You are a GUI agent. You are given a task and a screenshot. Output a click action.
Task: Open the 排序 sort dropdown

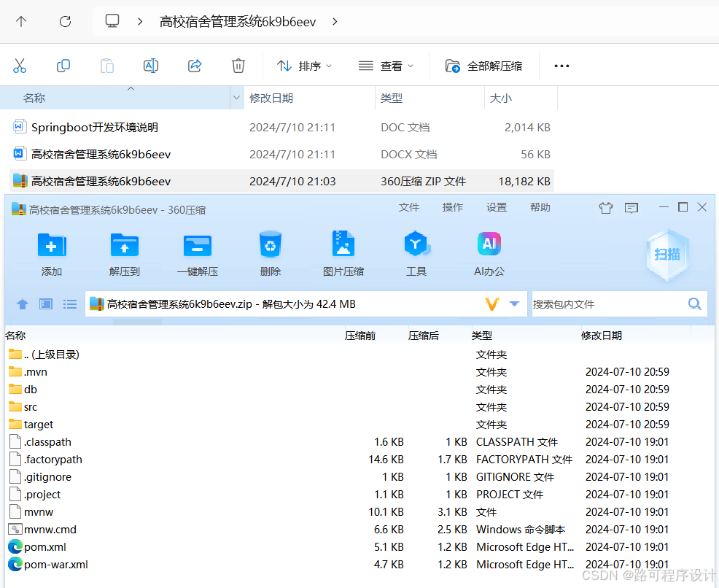[304, 66]
